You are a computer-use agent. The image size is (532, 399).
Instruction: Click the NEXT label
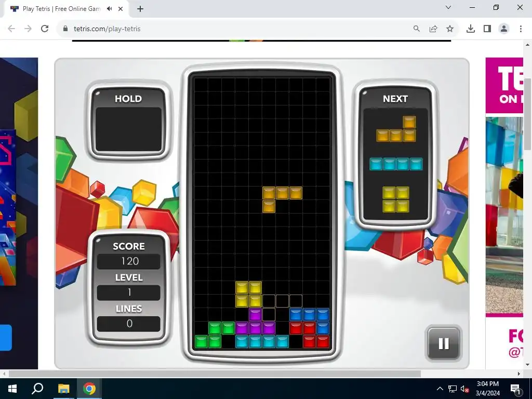tap(395, 99)
